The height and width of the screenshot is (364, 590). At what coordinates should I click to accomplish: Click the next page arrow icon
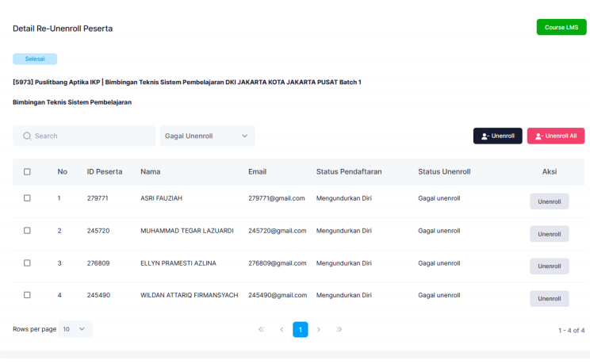319,329
